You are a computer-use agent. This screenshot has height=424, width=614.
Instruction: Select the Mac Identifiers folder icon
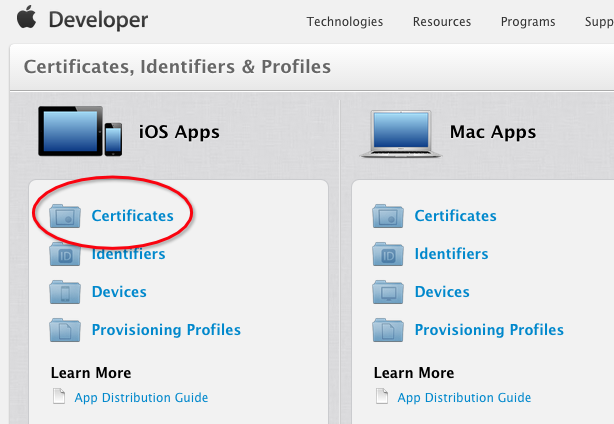tap(388, 254)
